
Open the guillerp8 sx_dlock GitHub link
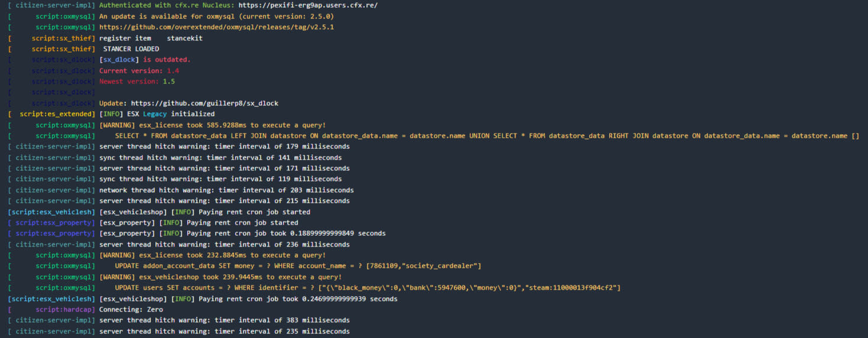tap(204, 103)
